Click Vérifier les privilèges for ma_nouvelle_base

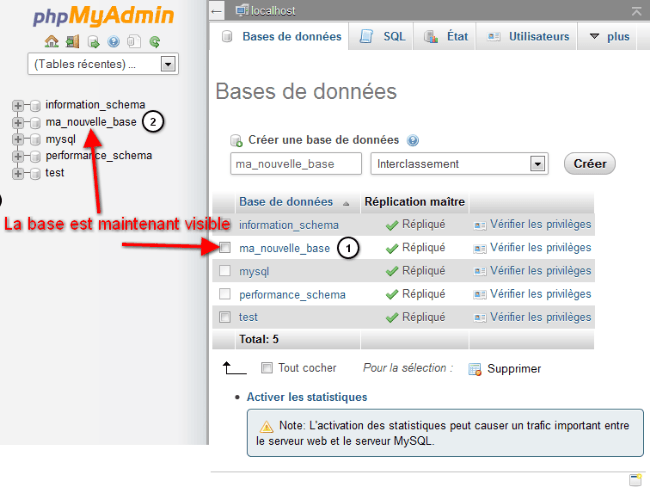pyautogui.click(x=541, y=247)
